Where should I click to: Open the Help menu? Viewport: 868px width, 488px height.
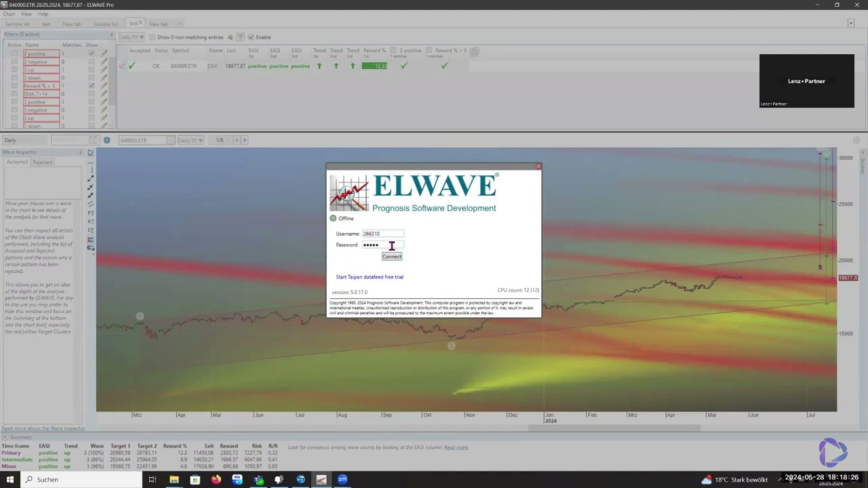(x=43, y=14)
